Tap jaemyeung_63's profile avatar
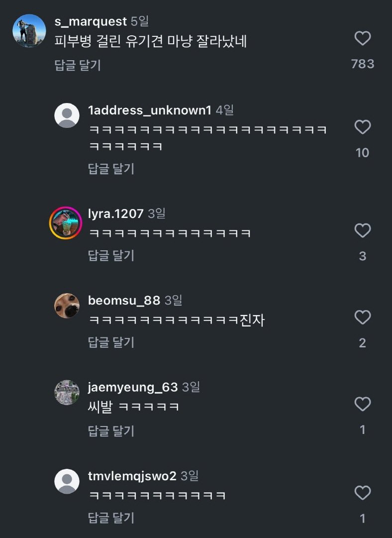392x538 pixels. [x=67, y=392]
